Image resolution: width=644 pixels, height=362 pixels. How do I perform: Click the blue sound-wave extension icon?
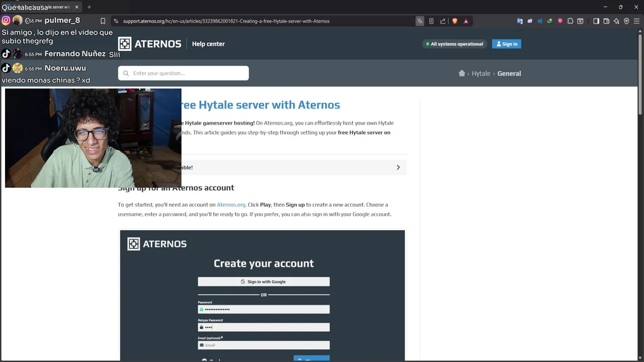(x=540, y=21)
